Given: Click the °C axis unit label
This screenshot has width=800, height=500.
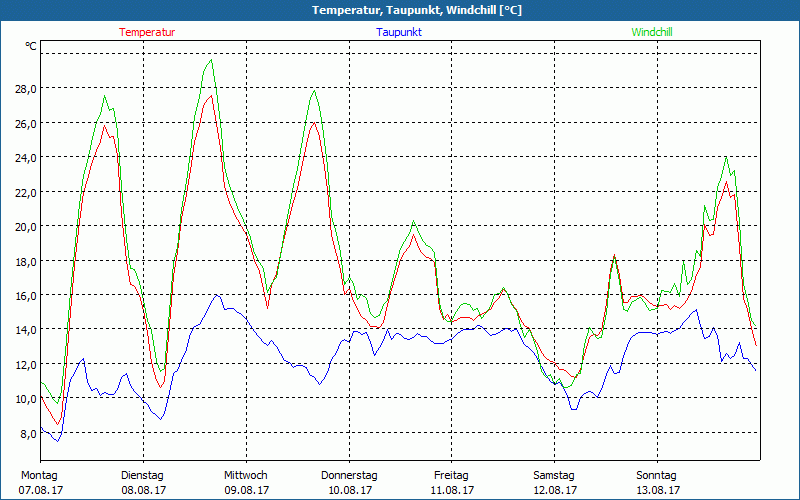Looking at the screenshot, I should tap(31, 46).
